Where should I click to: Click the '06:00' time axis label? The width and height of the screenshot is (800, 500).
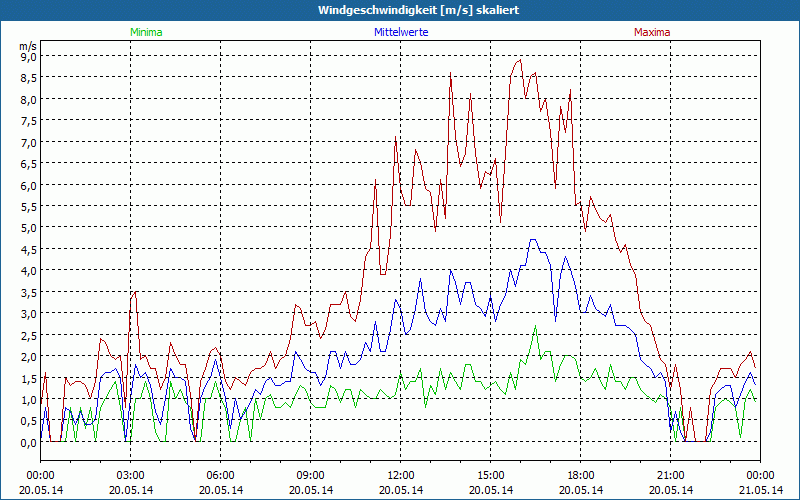coord(220,476)
